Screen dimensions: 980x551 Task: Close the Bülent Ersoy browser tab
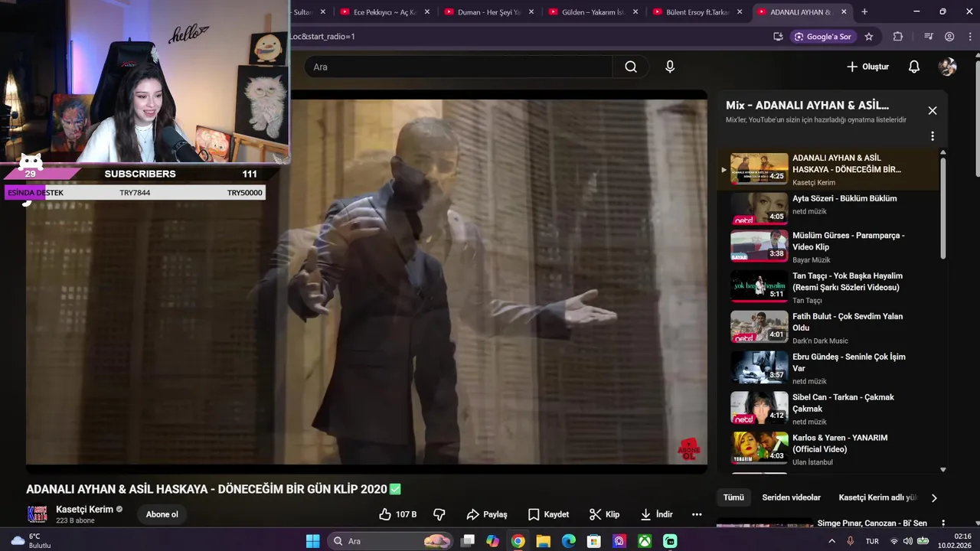[740, 12]
